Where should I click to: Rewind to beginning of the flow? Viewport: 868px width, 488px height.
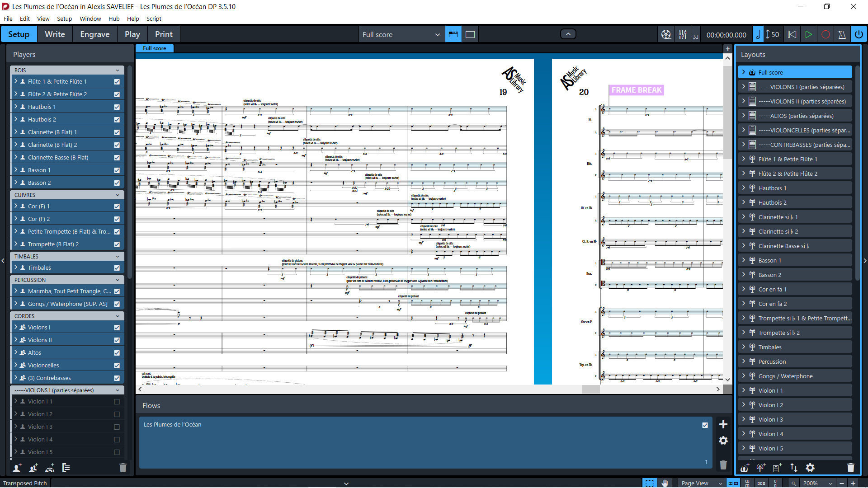792,34
